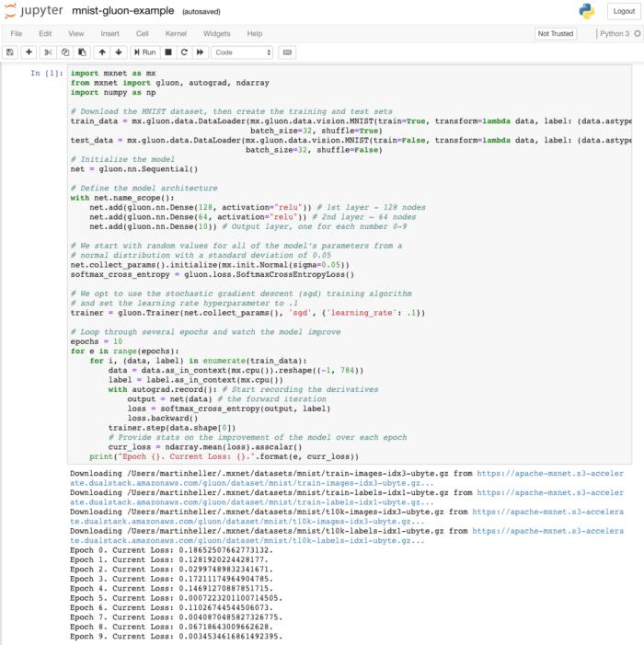Click the Jupyter logo

(x=34, y=11)
